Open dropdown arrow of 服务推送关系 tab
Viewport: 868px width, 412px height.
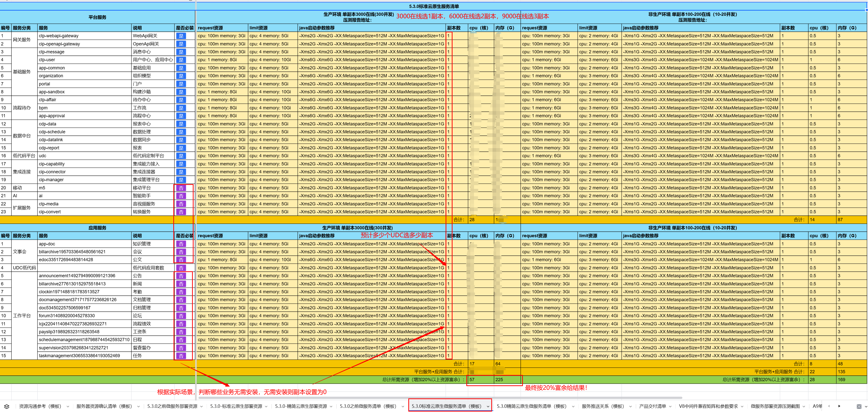click(630, 407)
